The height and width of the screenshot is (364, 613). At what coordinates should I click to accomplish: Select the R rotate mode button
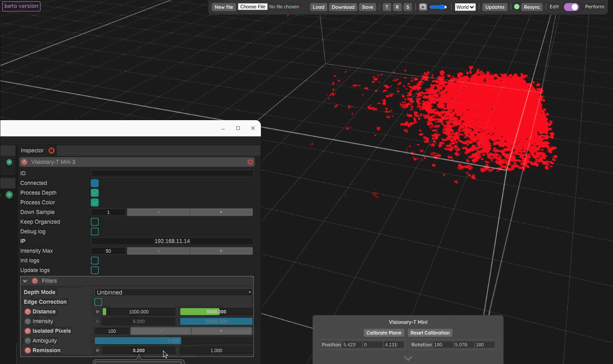pyautogui.click(x=397, y=7)
